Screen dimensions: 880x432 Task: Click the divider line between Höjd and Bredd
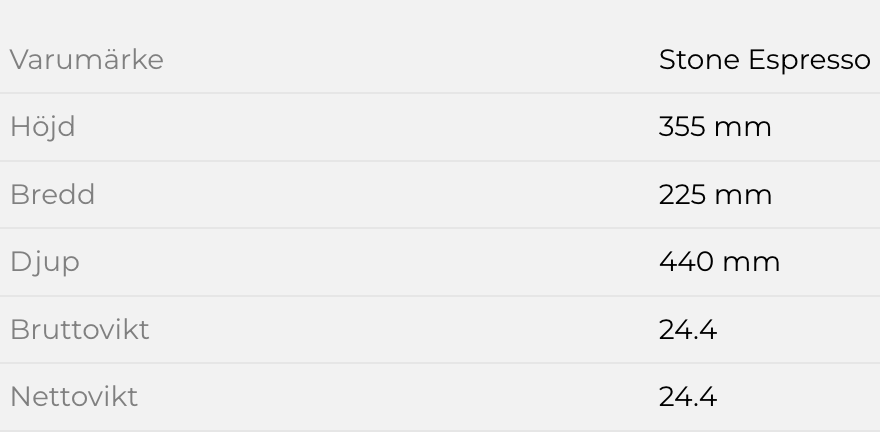click(440, 161)
